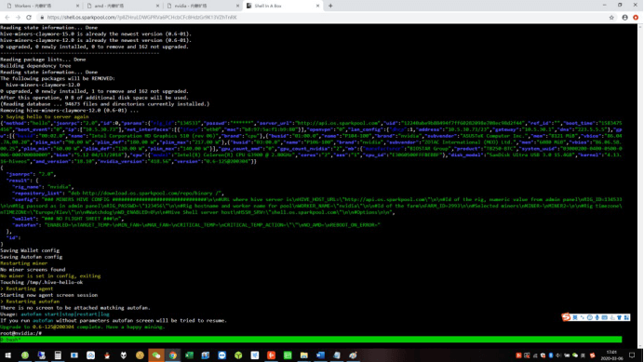
Task: Open a new browser tab
Action: point(330,6)
